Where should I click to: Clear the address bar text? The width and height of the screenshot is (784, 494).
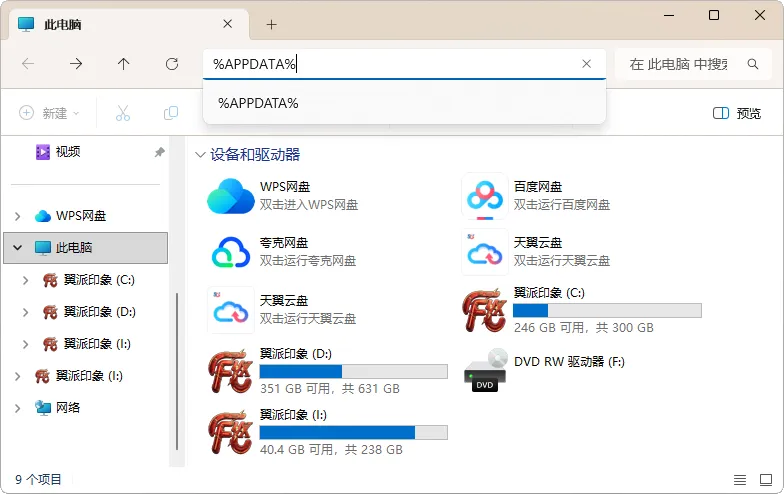pos(586,64)
